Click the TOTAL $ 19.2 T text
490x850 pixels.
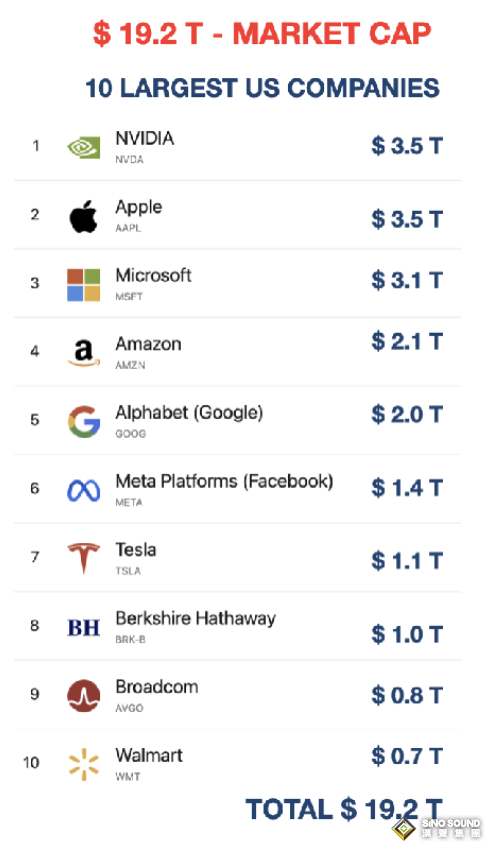(344, 809)
